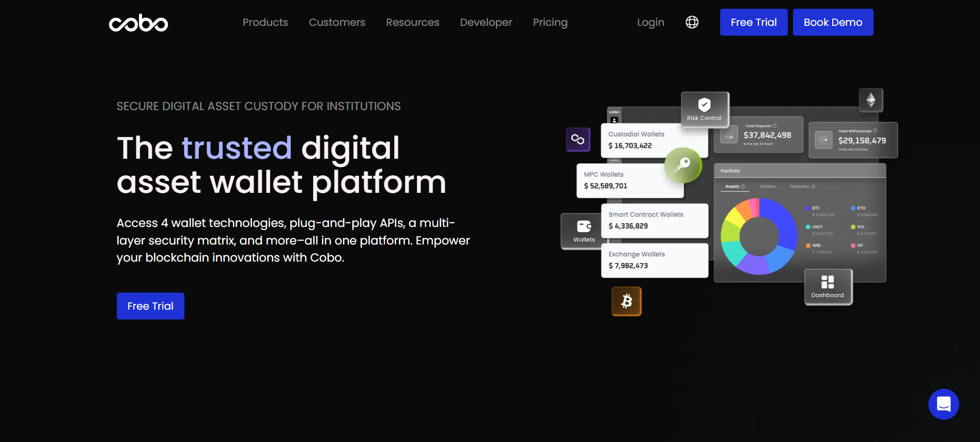Open the Customers menu
980x442 pixels.
coord(337,22)
